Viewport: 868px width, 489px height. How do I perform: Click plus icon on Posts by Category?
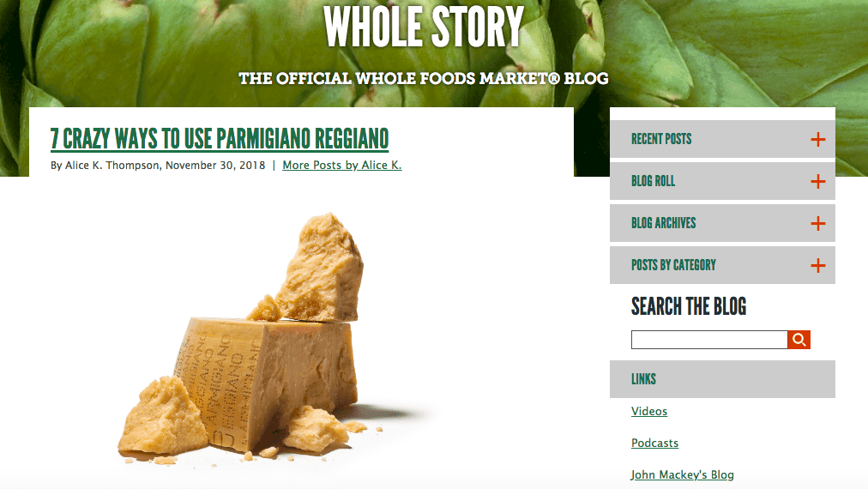[817, 265]
